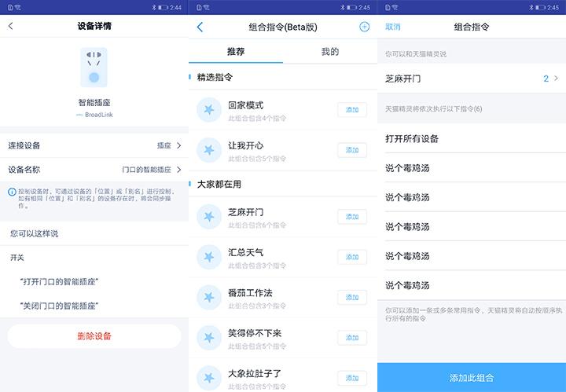566x392 pixels.
Task: Tap the plus circle icon to add command
Action: tap(364, 27)
